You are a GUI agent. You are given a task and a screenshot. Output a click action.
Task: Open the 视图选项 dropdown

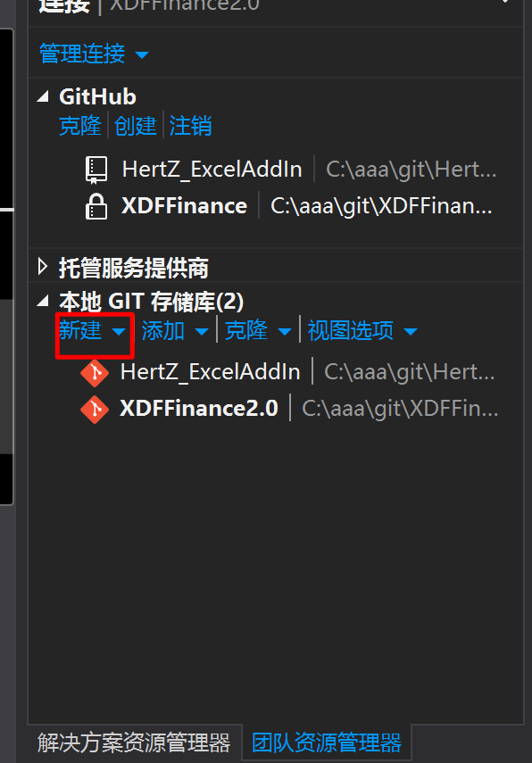(x=362, y=331)
